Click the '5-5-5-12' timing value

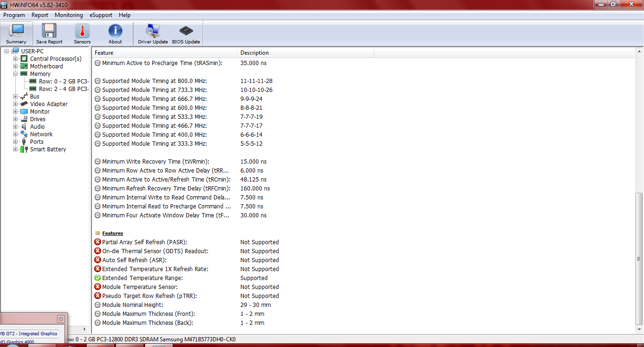[x=251, y=143]
